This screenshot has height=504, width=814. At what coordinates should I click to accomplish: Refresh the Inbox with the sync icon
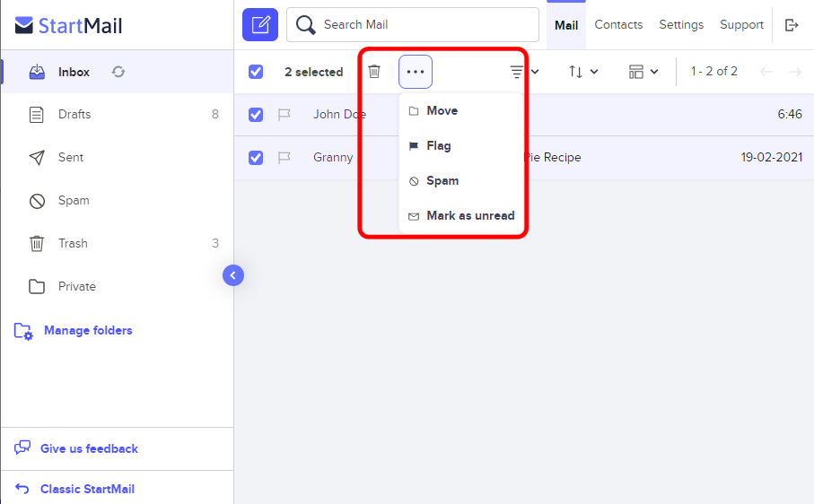pos(118,72)
